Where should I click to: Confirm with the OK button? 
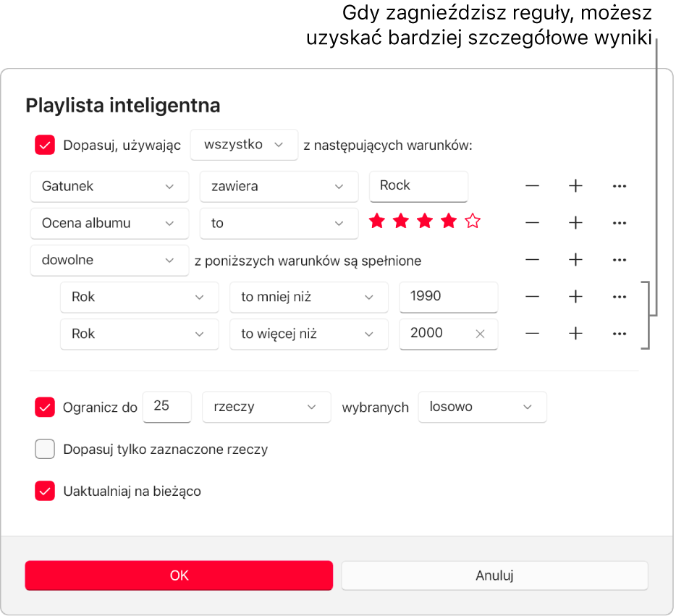pos(179,575)
